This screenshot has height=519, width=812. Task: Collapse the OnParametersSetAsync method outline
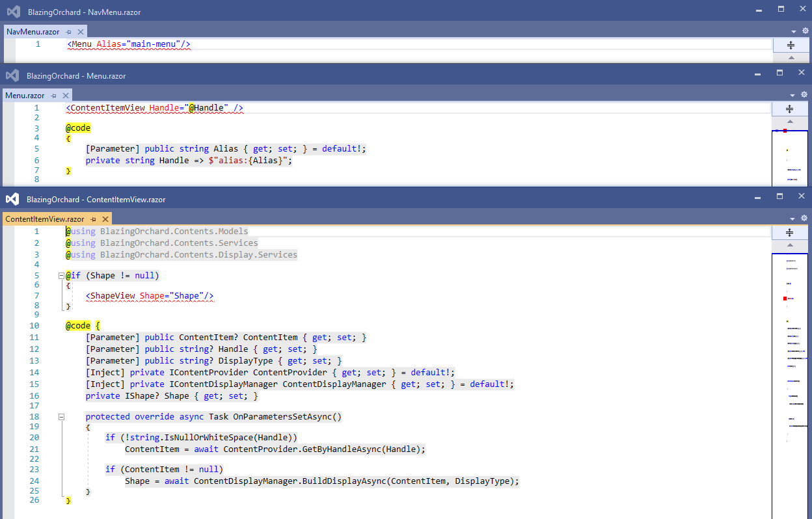tap(61, 417)
